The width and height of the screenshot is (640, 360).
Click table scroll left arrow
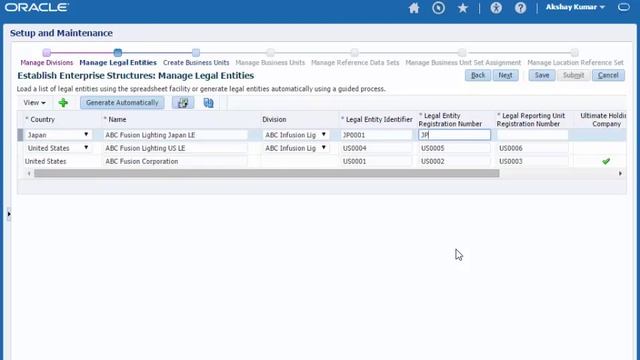click(29, 173)
